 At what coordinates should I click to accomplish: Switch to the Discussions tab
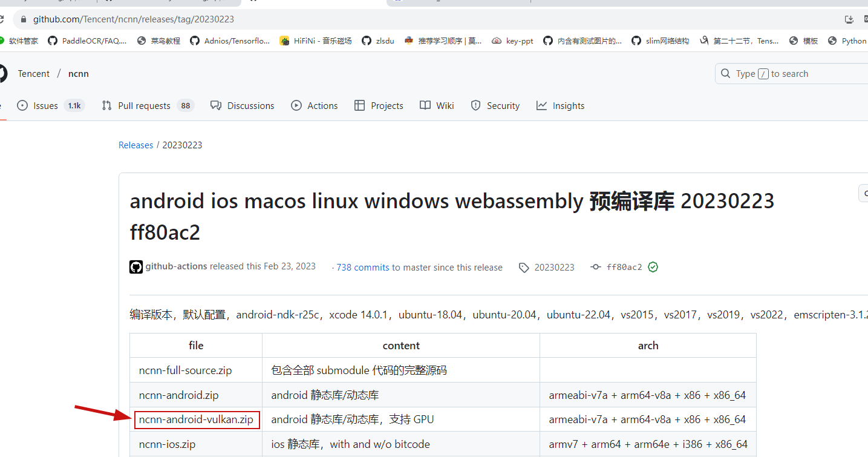pos(243,105)
